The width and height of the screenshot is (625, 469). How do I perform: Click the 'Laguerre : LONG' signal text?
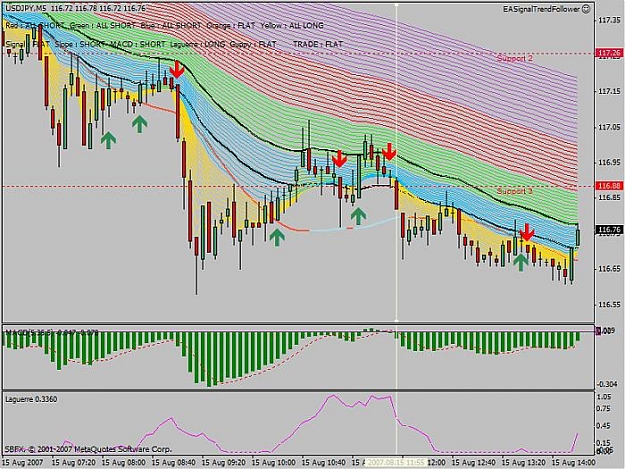click(x=198, y=44)
